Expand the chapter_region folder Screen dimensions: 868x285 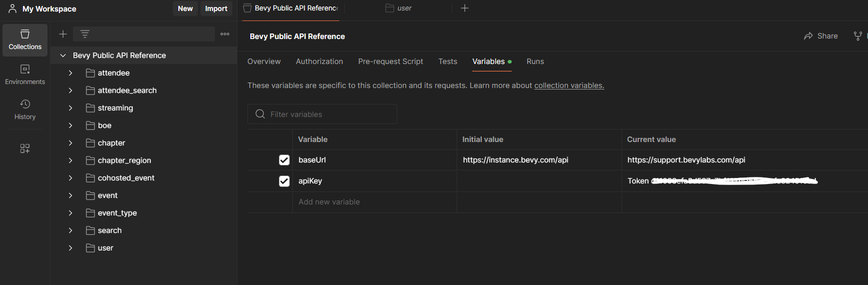click(x=70, y=160)
